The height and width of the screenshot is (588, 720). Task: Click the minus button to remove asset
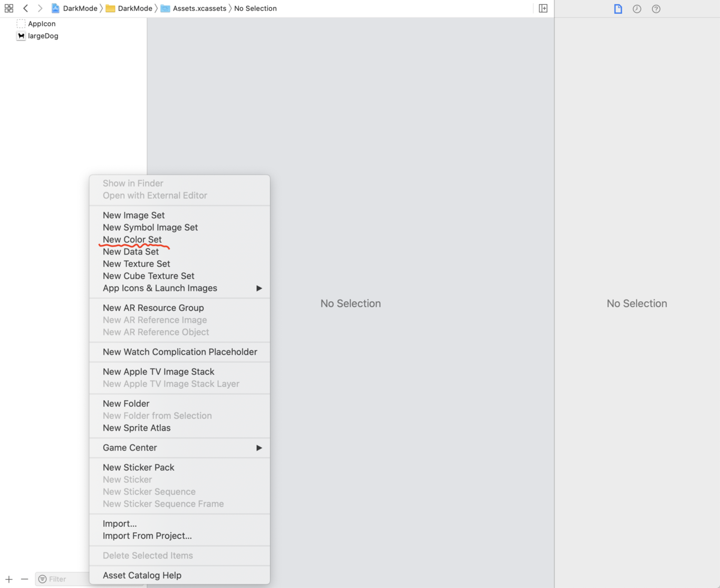pyautogui.click(x=25, y=579)
